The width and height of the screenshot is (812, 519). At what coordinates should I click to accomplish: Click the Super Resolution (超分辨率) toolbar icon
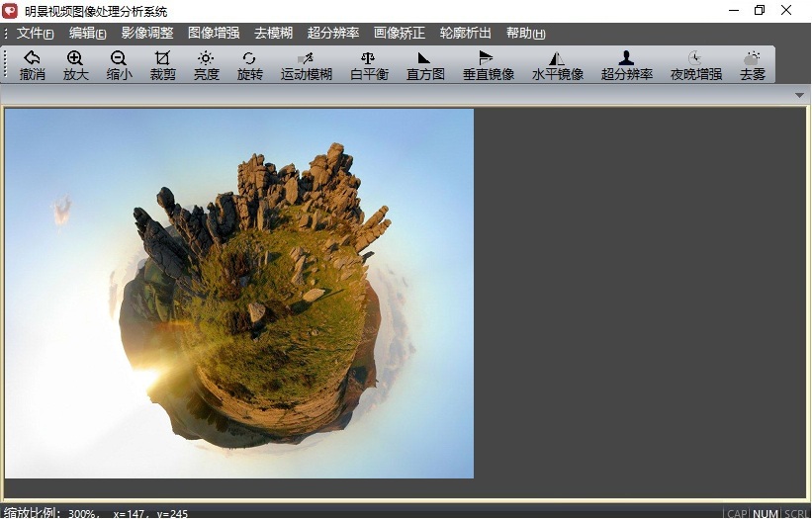coord(626,65)
